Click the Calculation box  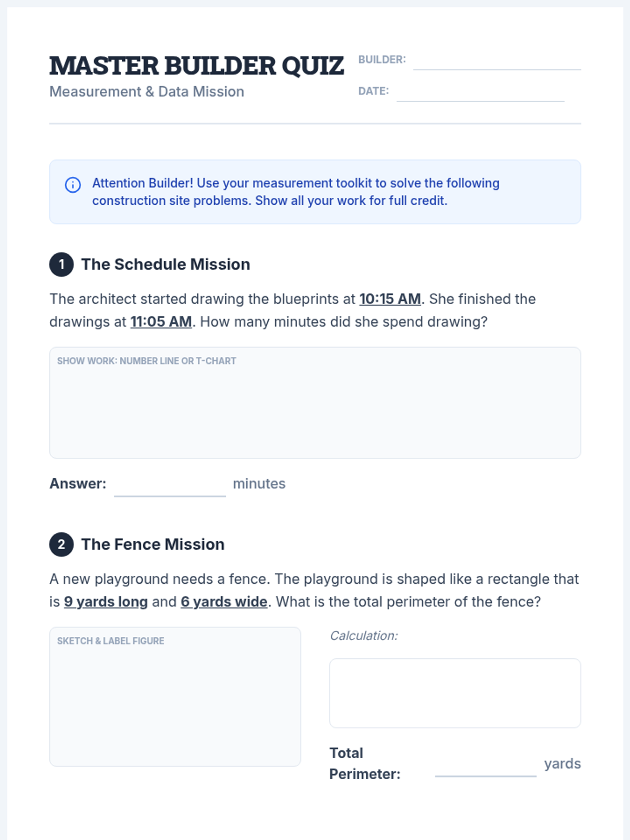(455, 693)
